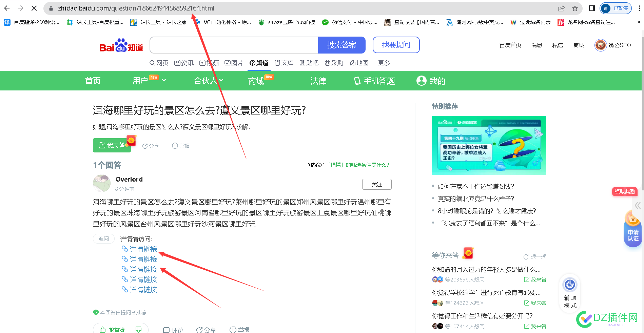Switch to 网页 search tab
This screenshot has width=644, height=333.
coord(159,63)
